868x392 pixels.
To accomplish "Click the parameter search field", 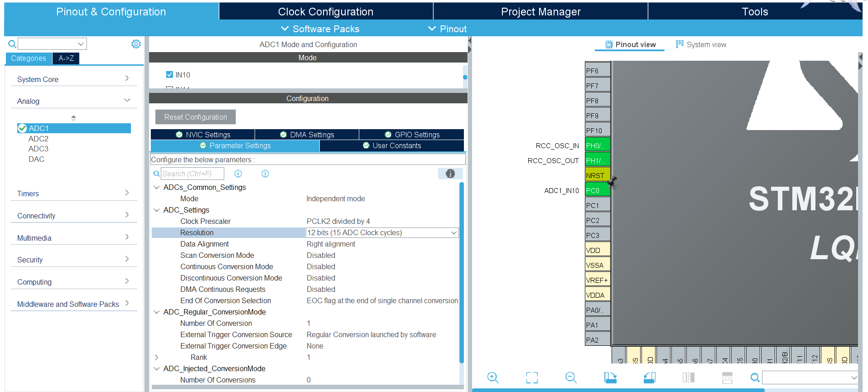I will 193,174.
